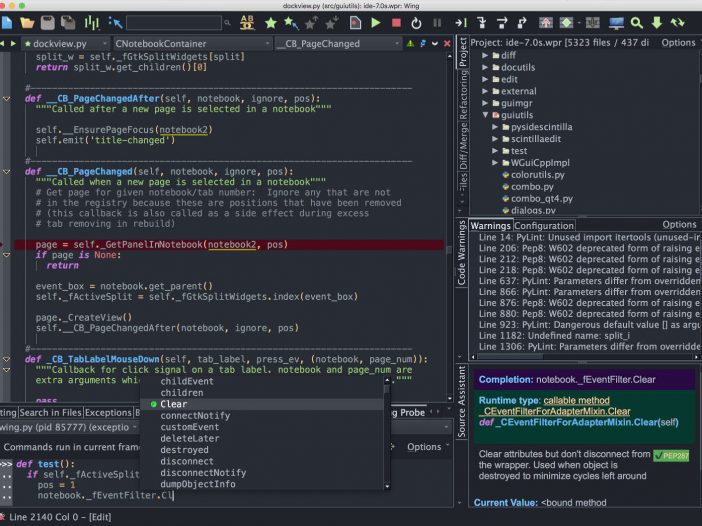Navigate back with the green left arrow
Screen dimensions: 702x526
click(x=2, y=43)
